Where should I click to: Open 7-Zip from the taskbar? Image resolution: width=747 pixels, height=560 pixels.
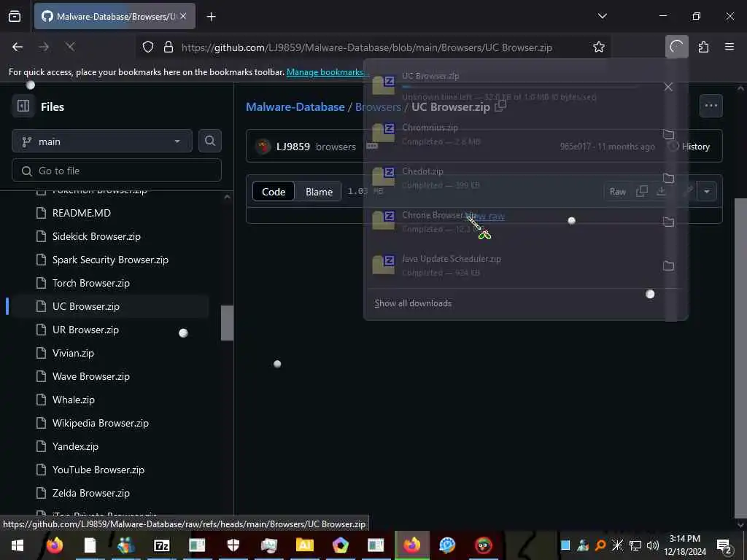pos(161,545)
